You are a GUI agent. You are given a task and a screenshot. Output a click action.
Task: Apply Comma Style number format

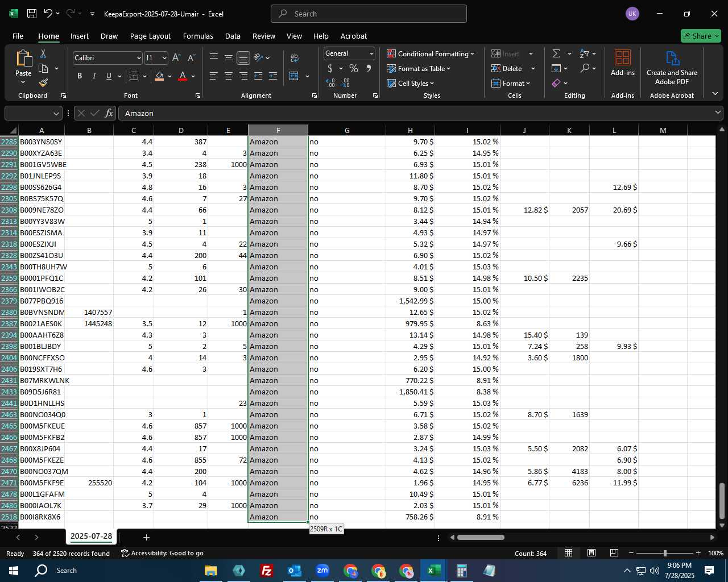coord(369,68)
